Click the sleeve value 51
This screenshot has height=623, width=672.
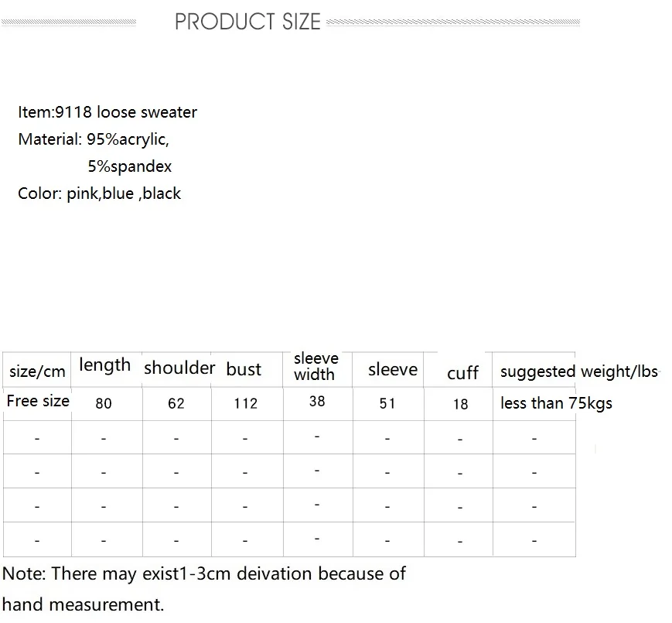(387, 403)
